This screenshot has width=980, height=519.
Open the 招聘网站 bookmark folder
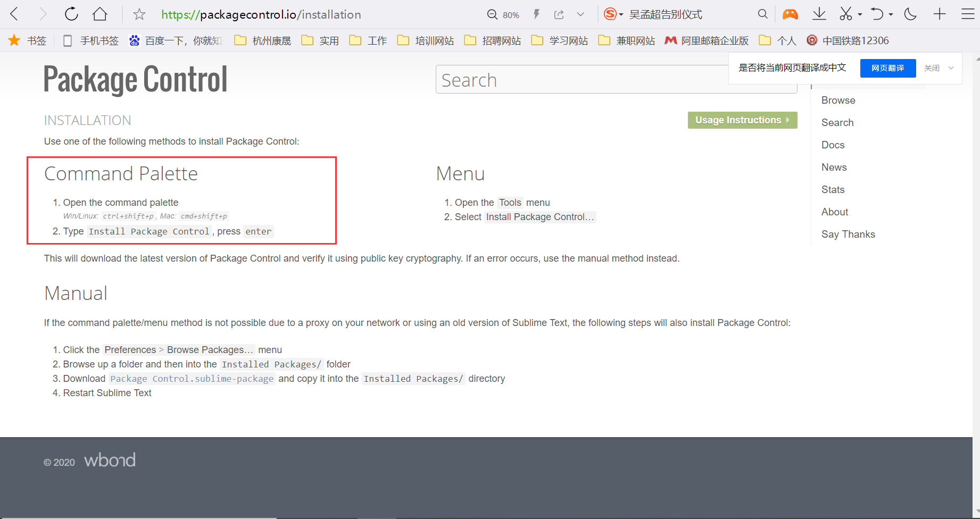pos(493,40)
